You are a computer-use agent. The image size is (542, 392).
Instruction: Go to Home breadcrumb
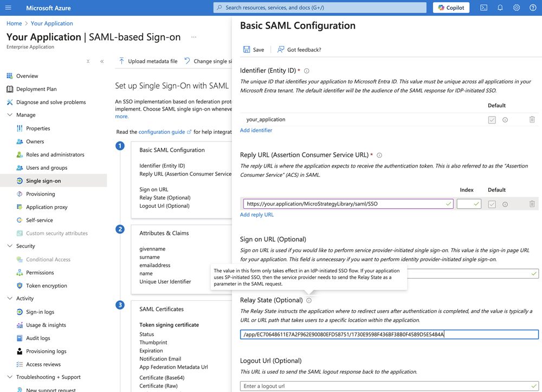[x=14, y=23]
